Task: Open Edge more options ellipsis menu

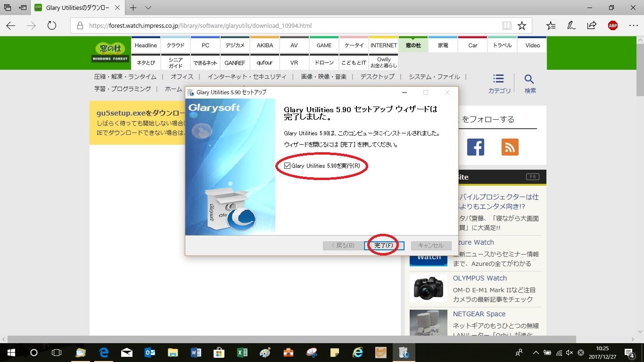Action: [633, 25]
